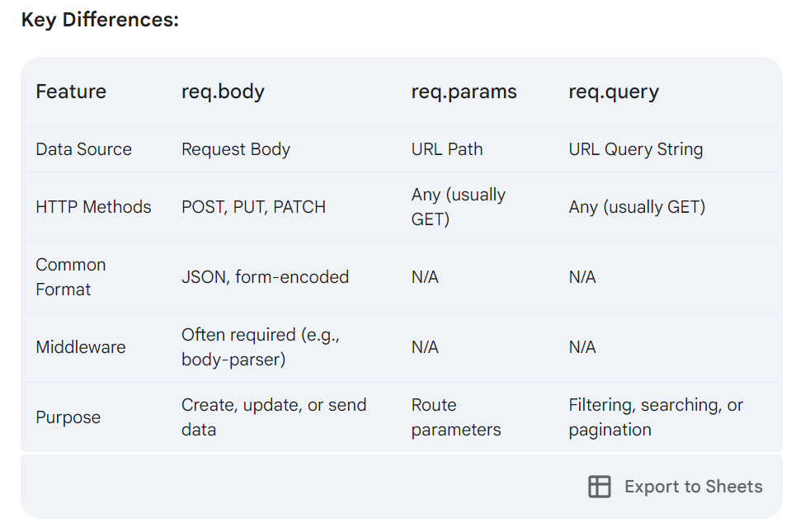Click the Export to Sheets label
This screenshot has height=532, width=805.
point(693,487)
